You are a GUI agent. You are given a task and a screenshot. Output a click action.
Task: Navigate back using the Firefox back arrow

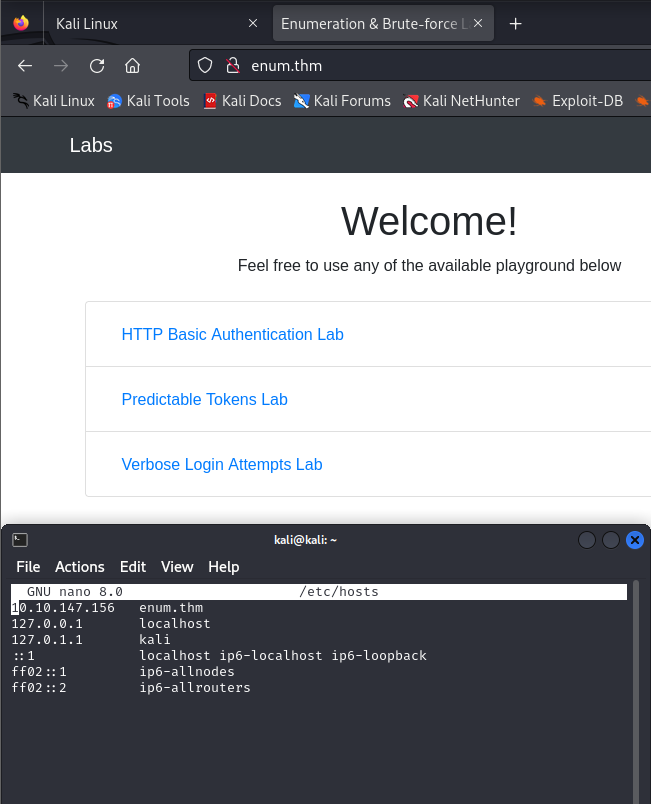tap(24, 65)
